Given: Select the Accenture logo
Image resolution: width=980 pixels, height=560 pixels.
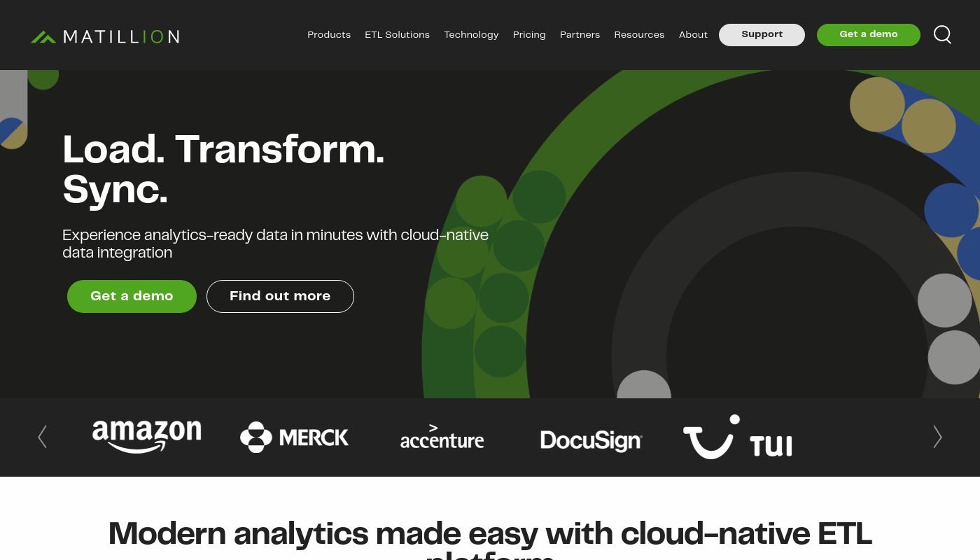Looking at the screenshot, I should pyautogui.click(x=442, y=436).
